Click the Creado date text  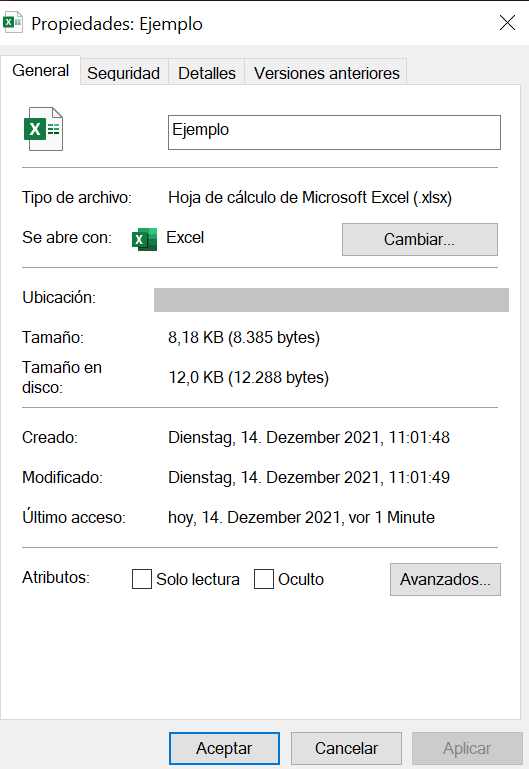coord(309,437)
